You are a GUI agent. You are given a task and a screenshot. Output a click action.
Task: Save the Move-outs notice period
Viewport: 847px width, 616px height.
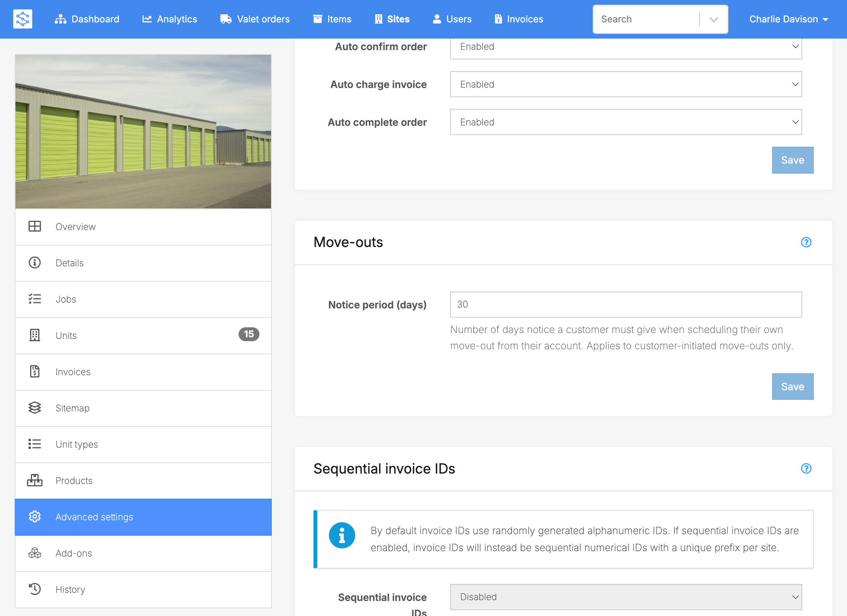tap(793, 387)
